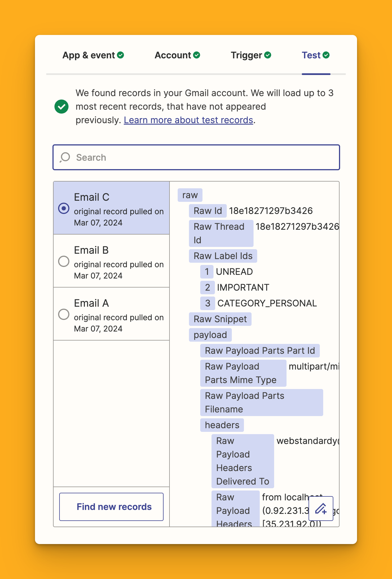Click green checkmark beside App & event
This screenshot has width=392, height=579.
[120, 55]
